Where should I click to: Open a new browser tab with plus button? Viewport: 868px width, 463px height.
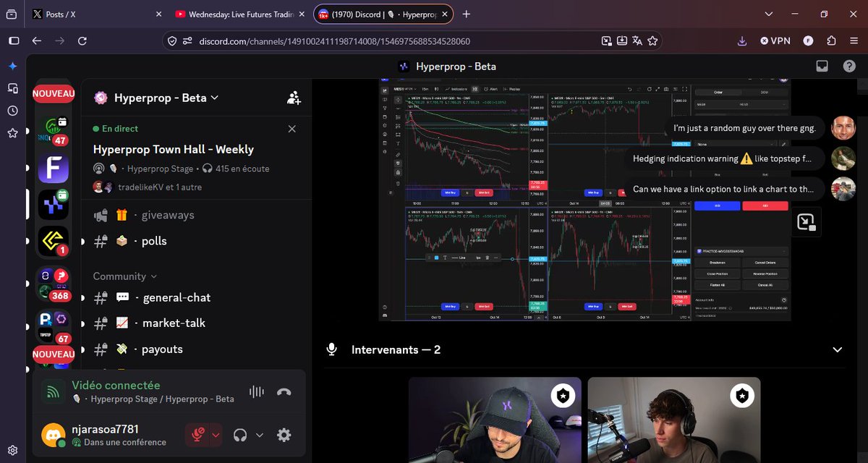(x=467, y=14)
